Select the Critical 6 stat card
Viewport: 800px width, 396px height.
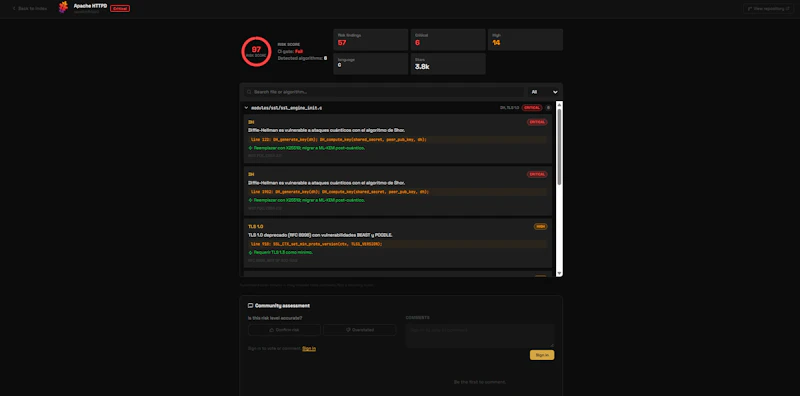448,39
